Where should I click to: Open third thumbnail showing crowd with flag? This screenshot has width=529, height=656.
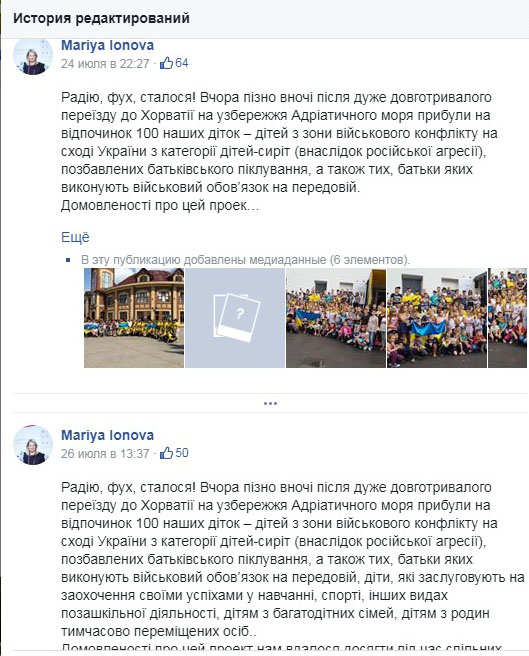[x=336, y=318]
